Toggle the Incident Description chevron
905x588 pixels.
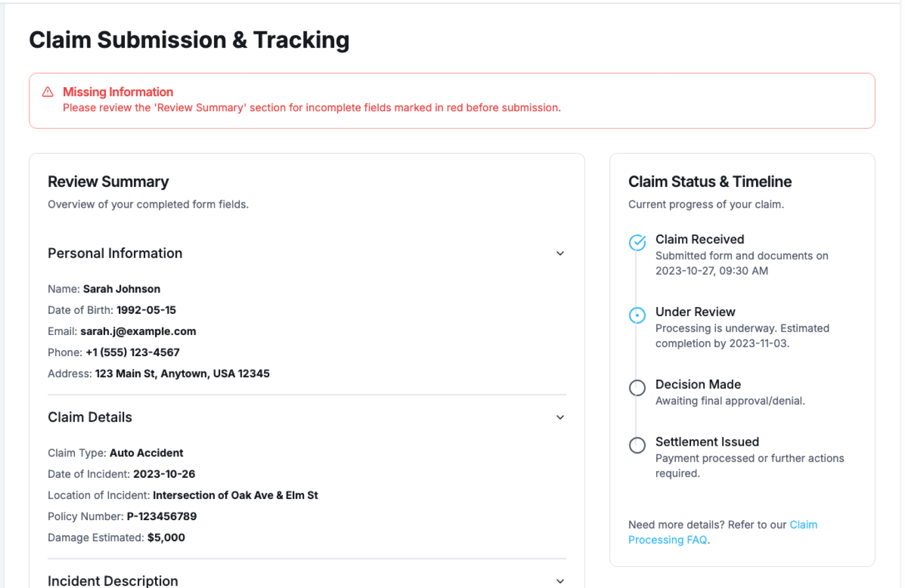coord(559,581)
